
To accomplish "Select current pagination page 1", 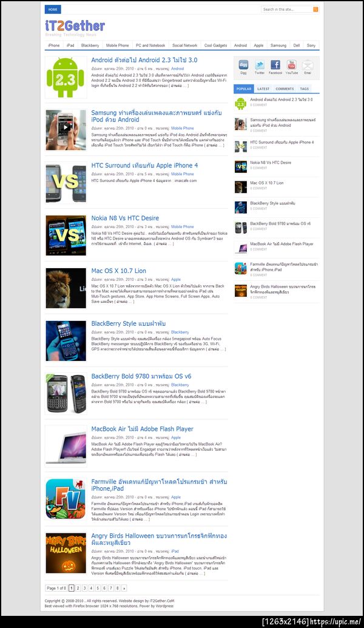I will tap(71, 589).
